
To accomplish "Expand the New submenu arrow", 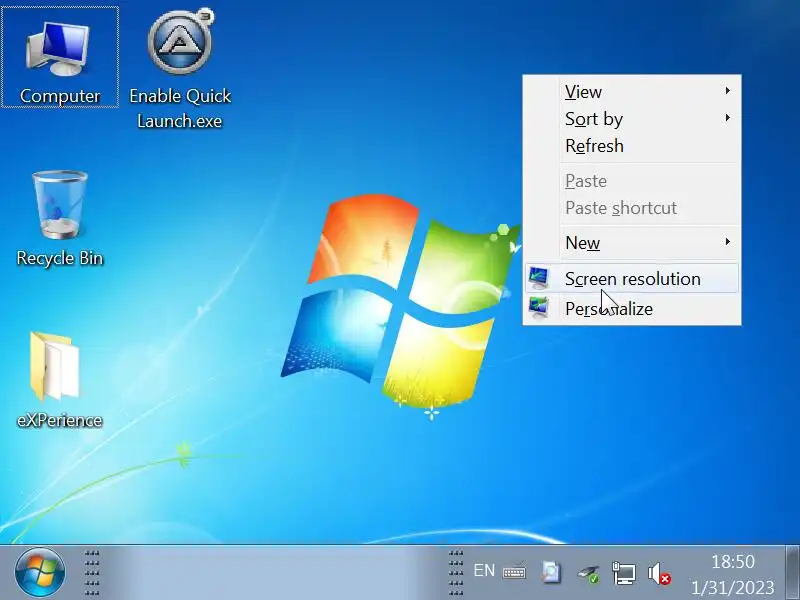I will [728, 242].
